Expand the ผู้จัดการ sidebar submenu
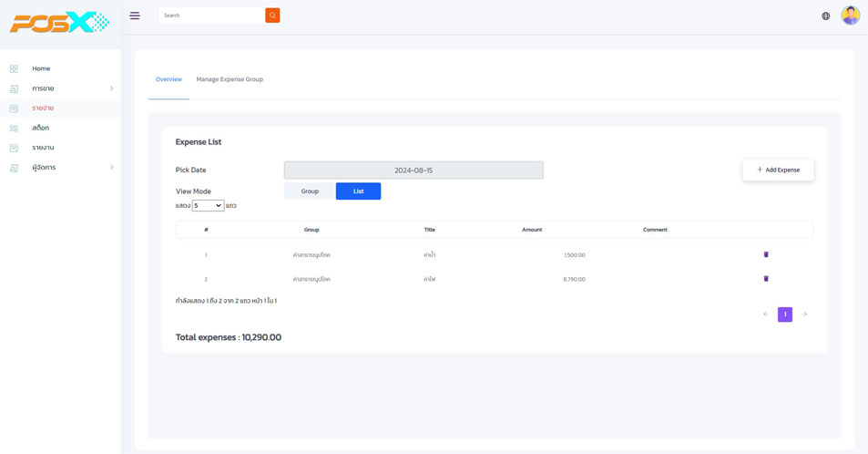Screen dimensions: 868x454 point(111,168)
